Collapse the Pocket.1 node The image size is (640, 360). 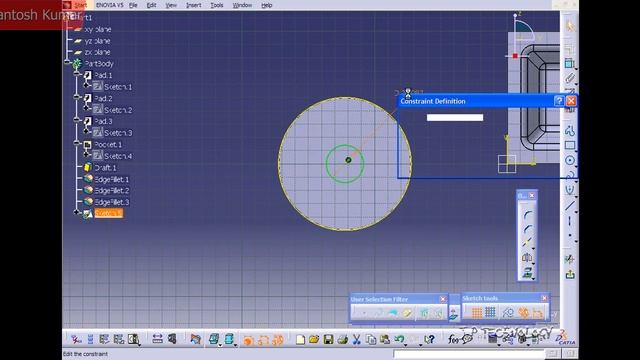pos(77,143)
